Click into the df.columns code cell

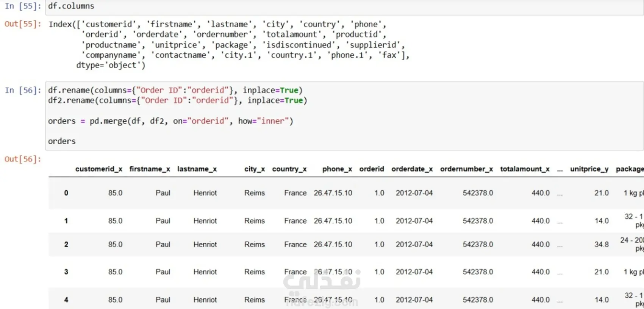tap(341, 6)
